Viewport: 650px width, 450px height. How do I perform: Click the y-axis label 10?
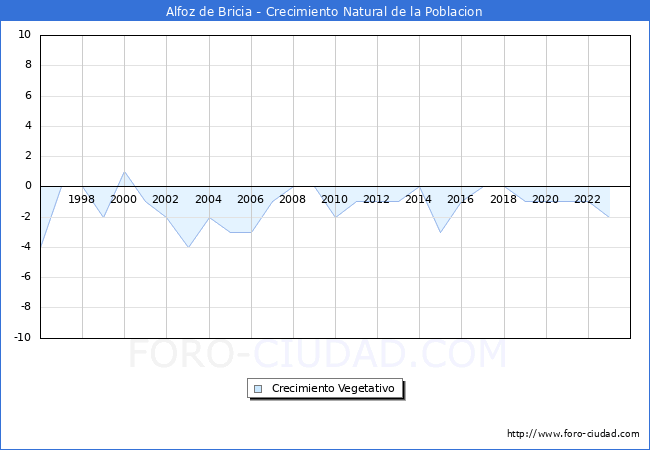tap(24, 34)
